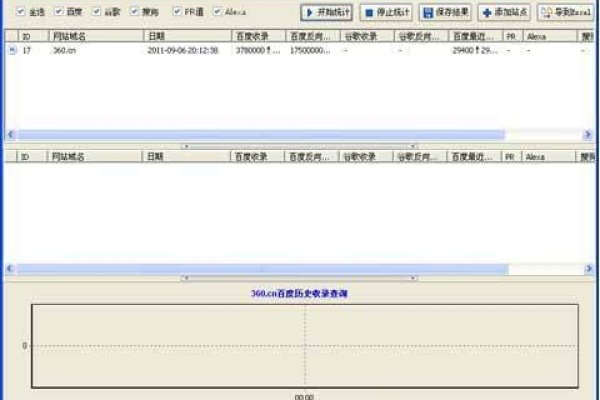Click lower table ID column header

(x=32, y=157)
